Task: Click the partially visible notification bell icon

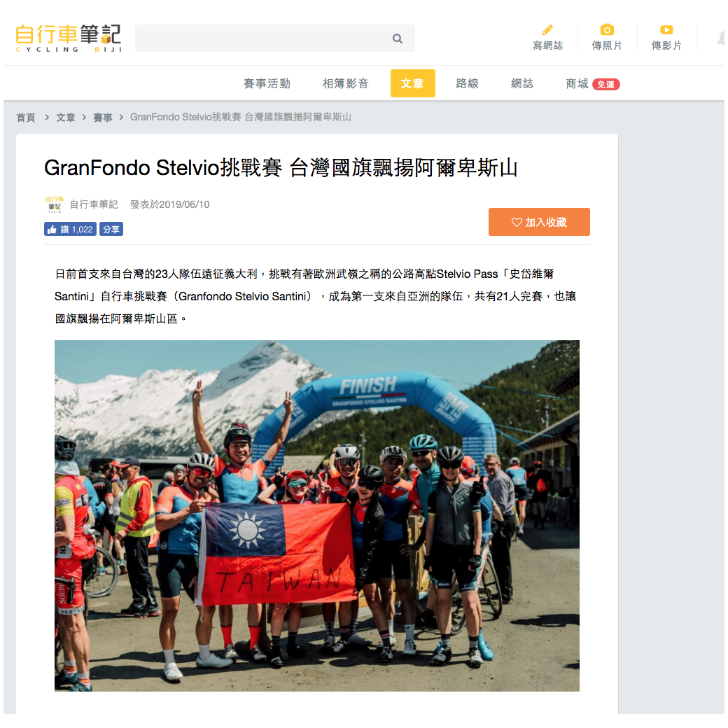Action: [721, 38]
